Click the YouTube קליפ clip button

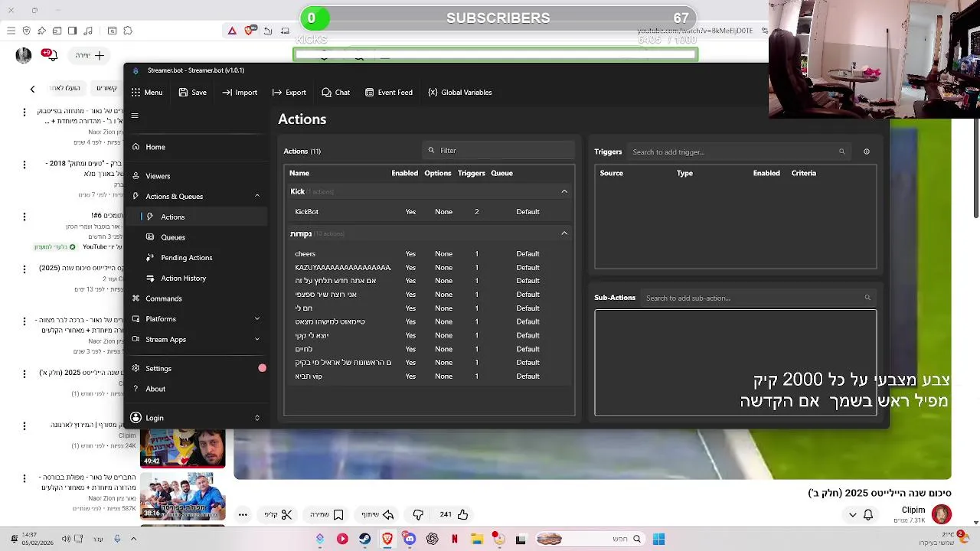279,515
